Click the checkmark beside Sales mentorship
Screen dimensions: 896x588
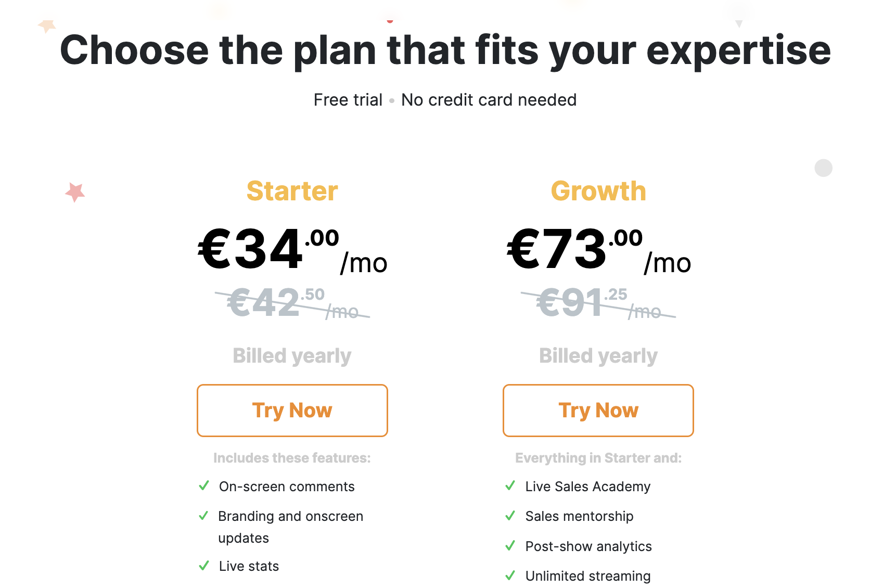click(510, 516)
